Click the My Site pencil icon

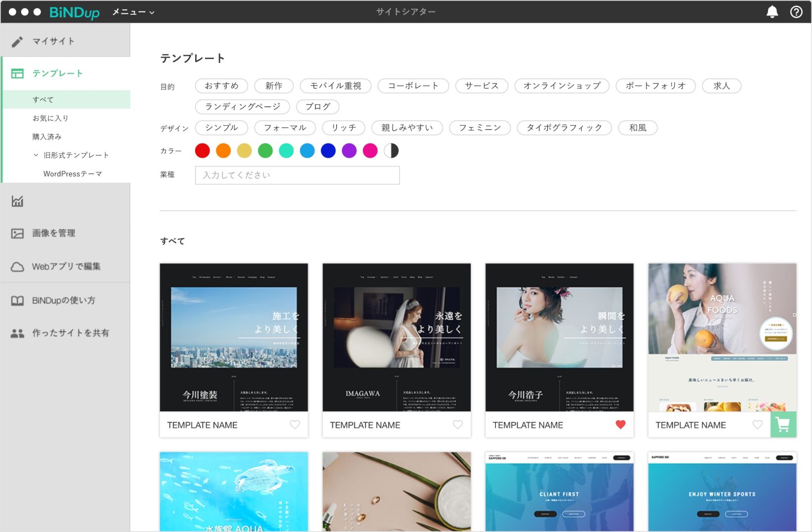(x=17, y=42)
